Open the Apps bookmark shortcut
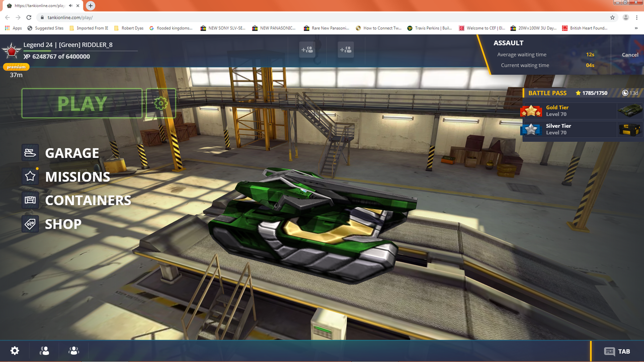 pyautogui.click(x=14, y=28)
